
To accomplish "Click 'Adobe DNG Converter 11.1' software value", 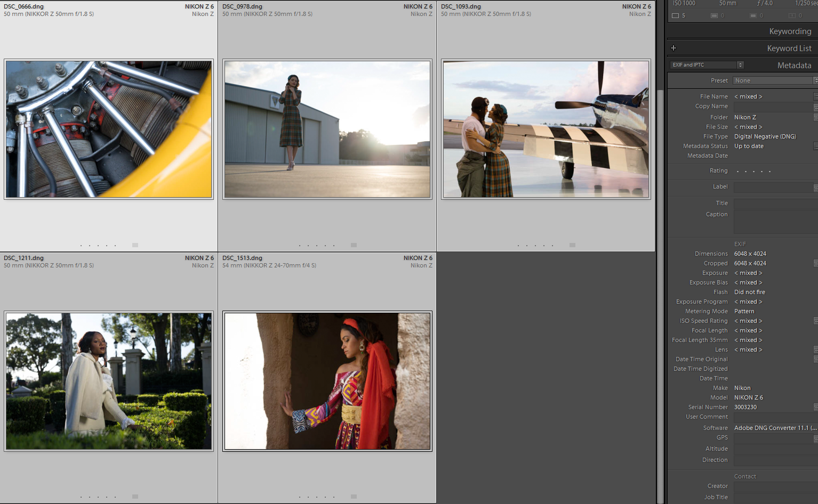I will point(775,428).
